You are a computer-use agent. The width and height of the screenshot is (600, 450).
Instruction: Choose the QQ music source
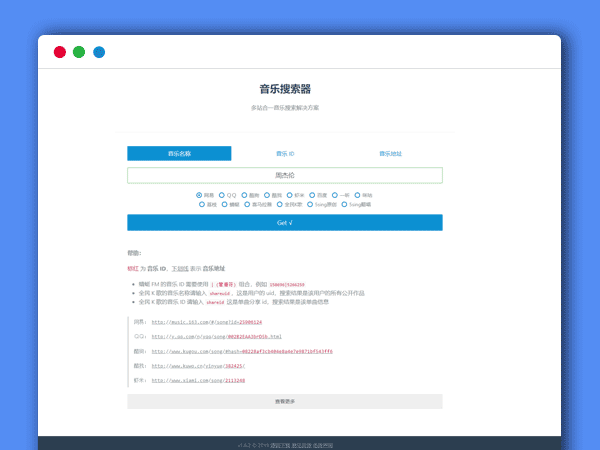pyautogui.click(x=223, y=194)
